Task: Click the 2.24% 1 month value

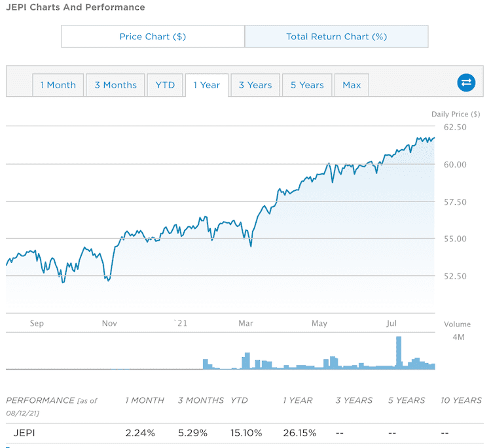Action: point(140,433)
